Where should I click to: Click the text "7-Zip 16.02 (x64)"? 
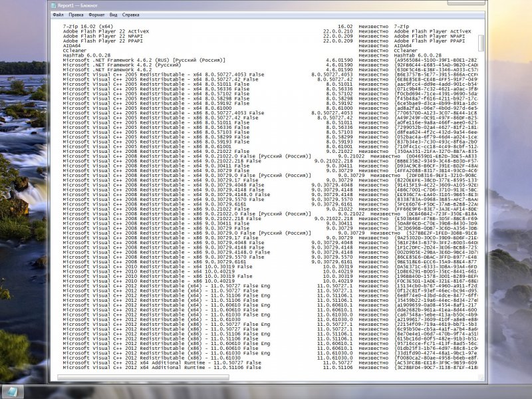point(88,26)
